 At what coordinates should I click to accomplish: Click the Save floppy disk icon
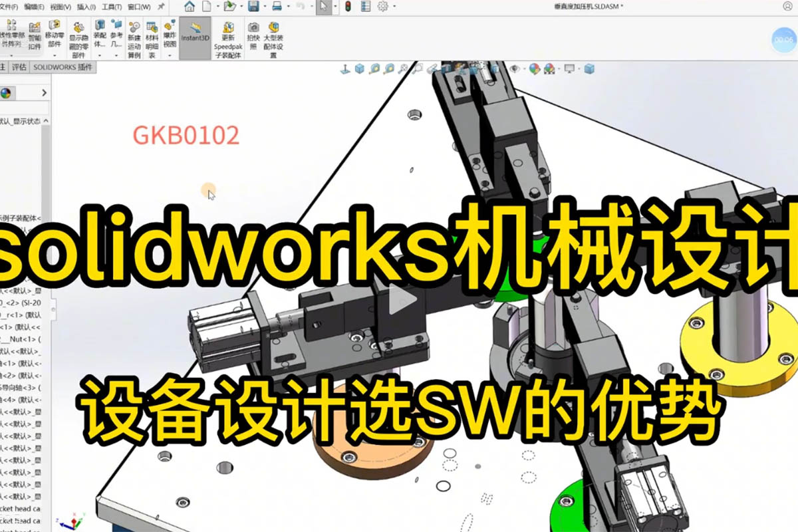click(x=253, y=7)
